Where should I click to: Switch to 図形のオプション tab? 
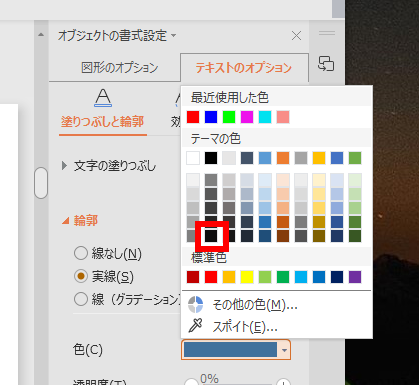coord(120,68)
